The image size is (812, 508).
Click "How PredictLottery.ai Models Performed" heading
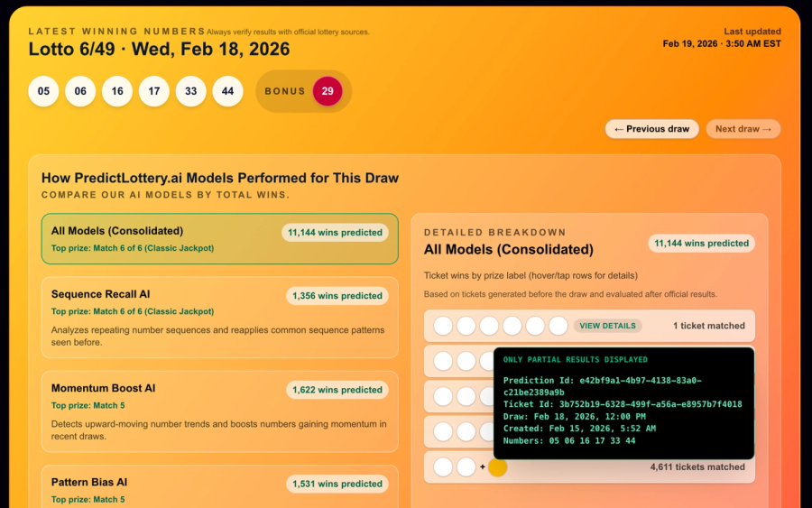point(220,178)
